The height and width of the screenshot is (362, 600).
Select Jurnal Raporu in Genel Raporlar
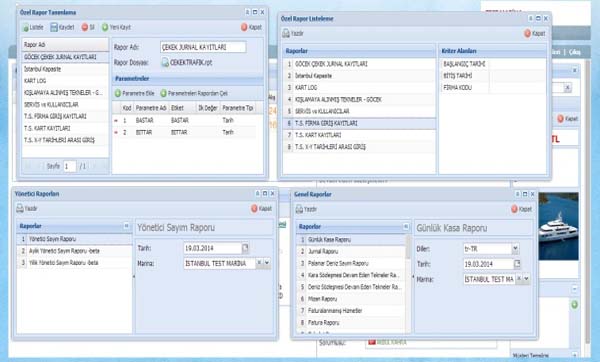pyautogui.click(x=351, y=252)
